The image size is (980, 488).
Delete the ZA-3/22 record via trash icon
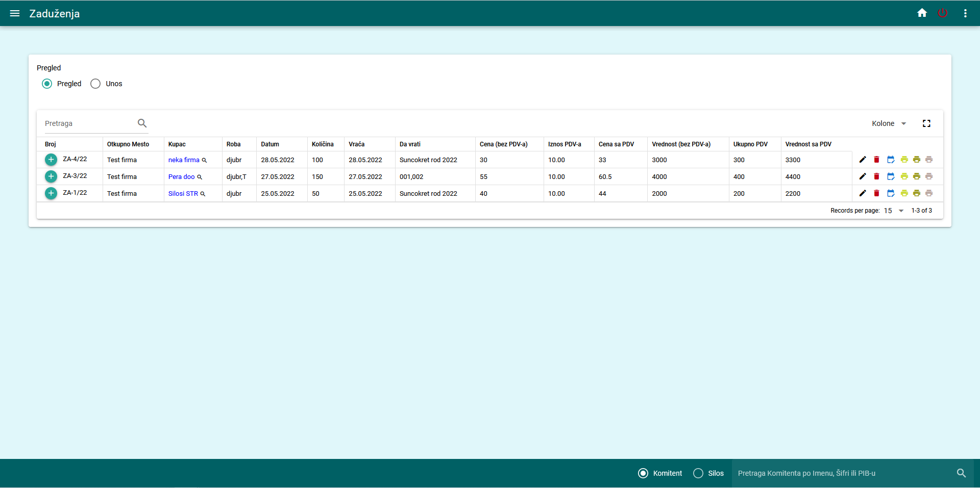coord(877,176)
